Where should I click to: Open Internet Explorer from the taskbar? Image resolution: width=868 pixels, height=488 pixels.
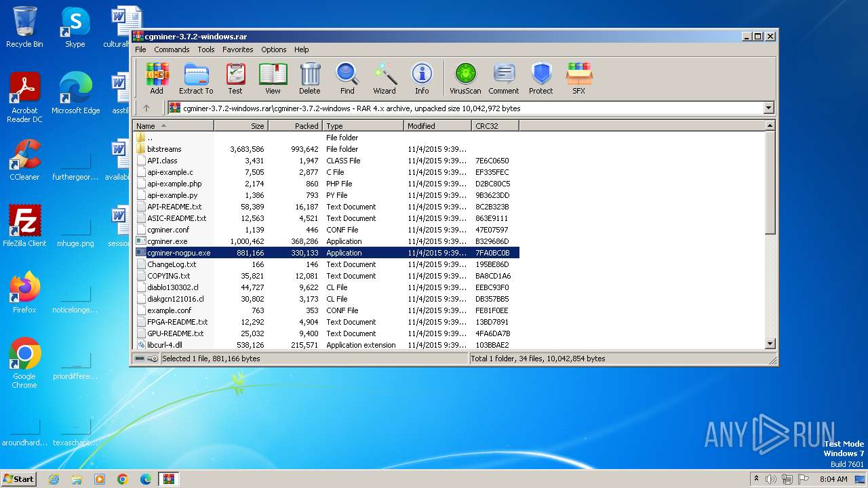point(54,479)
